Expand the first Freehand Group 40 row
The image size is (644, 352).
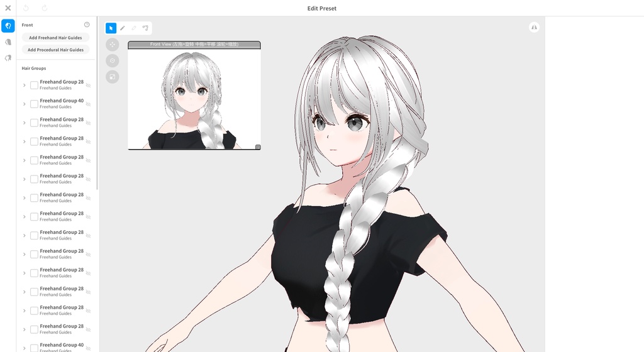25,104
